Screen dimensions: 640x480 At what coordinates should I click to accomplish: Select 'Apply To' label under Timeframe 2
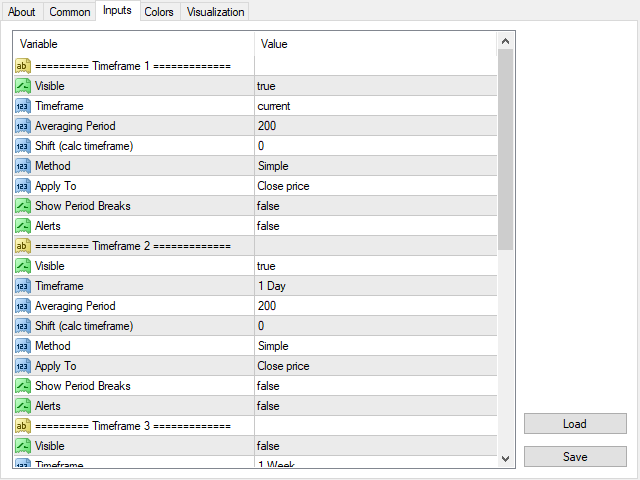tap(56, 366)
